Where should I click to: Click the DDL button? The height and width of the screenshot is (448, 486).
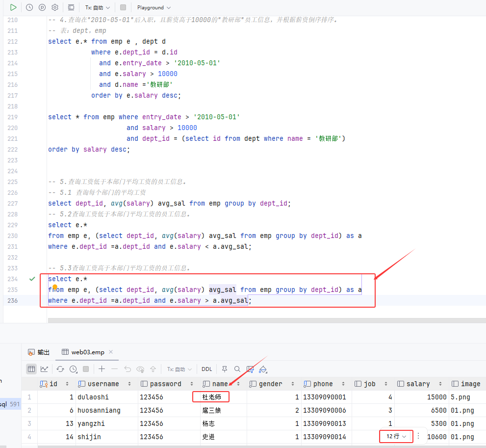click(206, 369)
